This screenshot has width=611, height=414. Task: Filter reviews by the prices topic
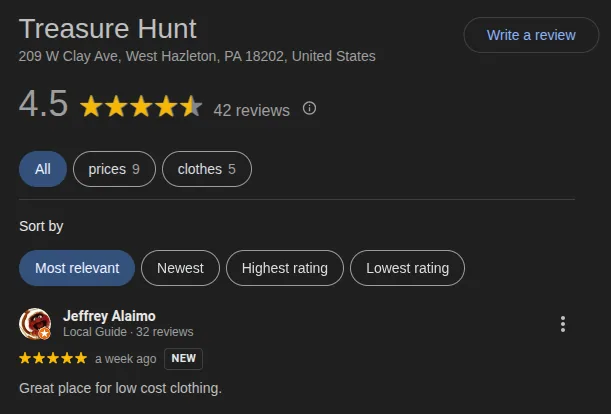pyautogui.click(x=114, y=169)
